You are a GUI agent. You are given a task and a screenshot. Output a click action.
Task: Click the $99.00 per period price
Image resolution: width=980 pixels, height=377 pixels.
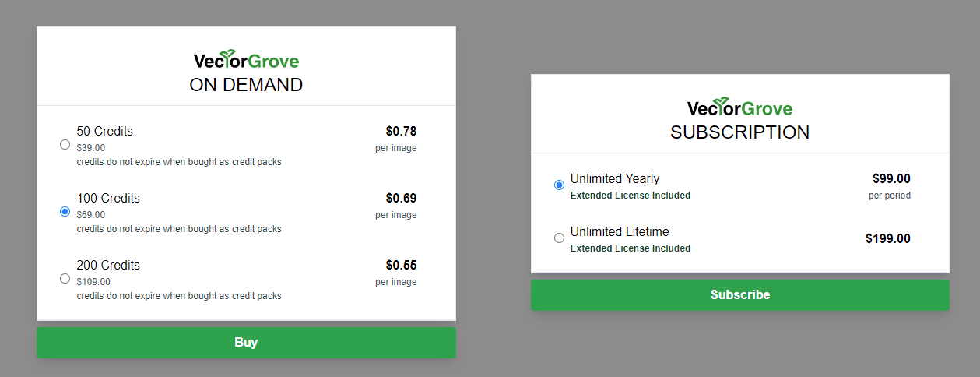click(x=890, y=178)
